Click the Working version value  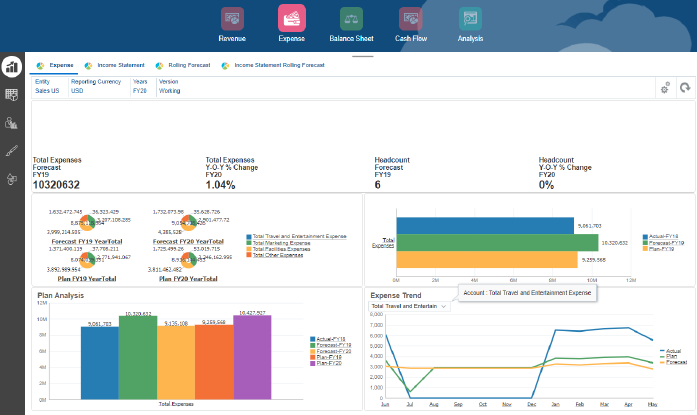point(170,89)
